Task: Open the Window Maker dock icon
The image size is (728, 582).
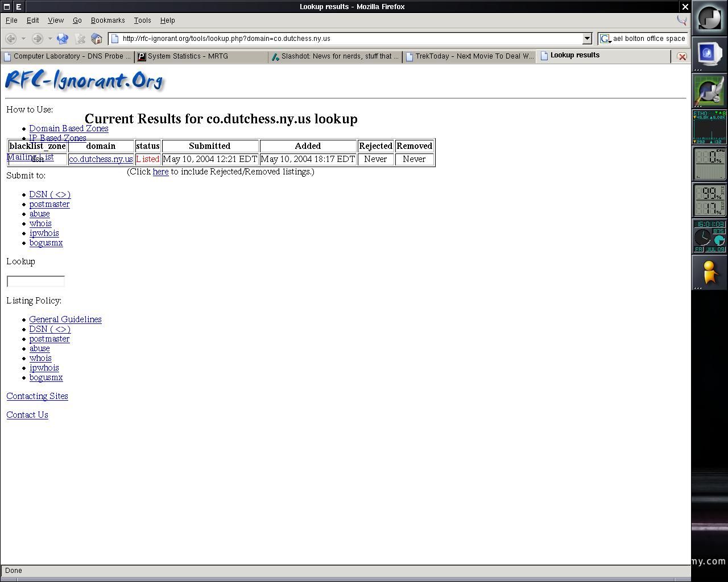Action: (x=709, y=18)
